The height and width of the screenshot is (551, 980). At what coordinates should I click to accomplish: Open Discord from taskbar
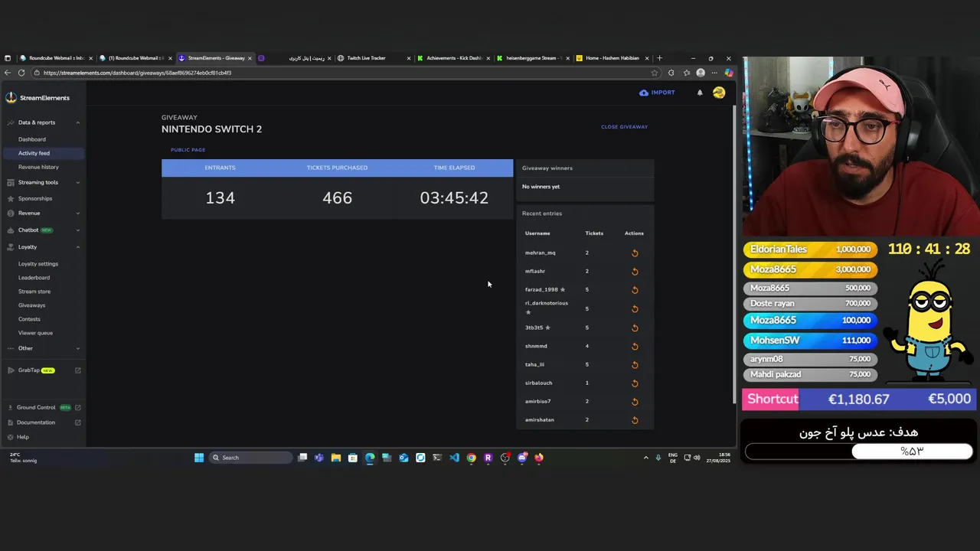[522, 458]
